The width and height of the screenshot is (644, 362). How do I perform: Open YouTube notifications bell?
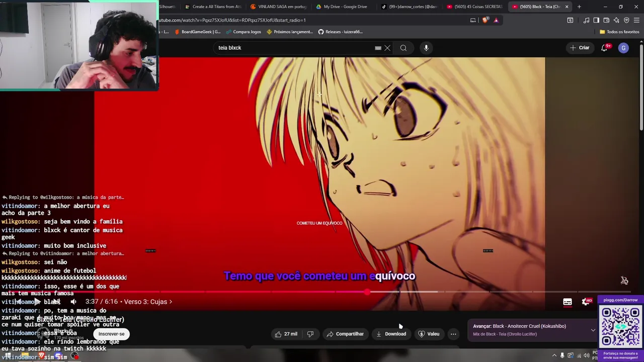coord(604,48)
